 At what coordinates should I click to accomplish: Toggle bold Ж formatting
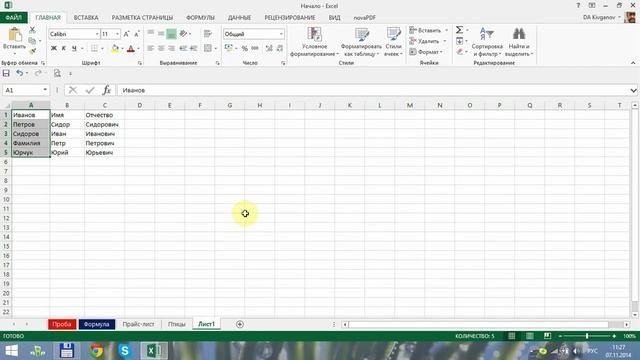[x=53, y=49]
